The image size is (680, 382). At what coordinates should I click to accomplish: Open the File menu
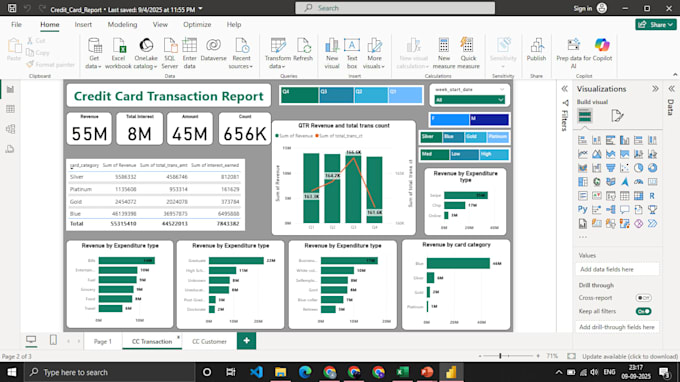point(16,25)
